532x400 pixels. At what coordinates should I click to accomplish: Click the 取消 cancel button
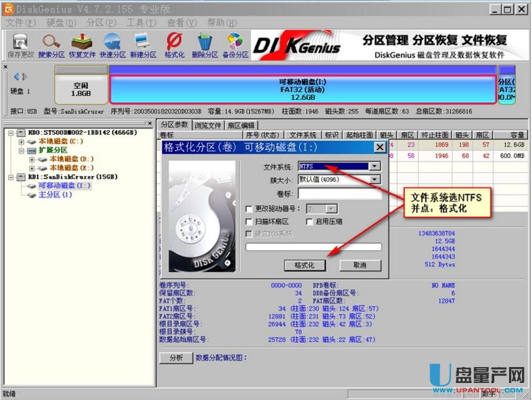coord(360,265)
